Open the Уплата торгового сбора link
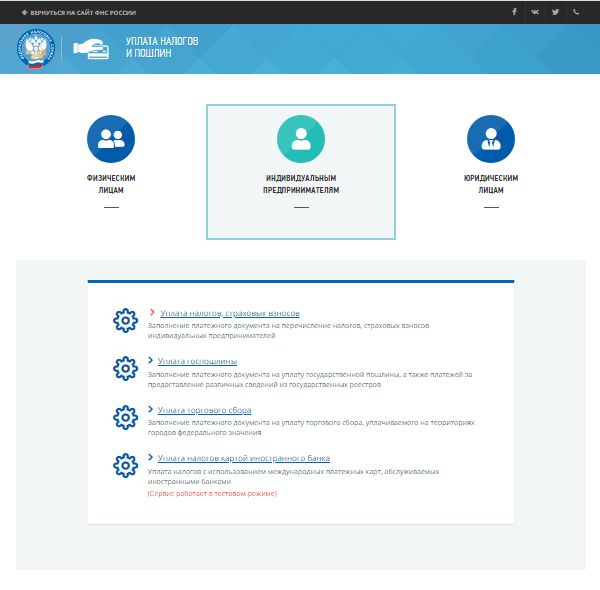 coord(204,410)
